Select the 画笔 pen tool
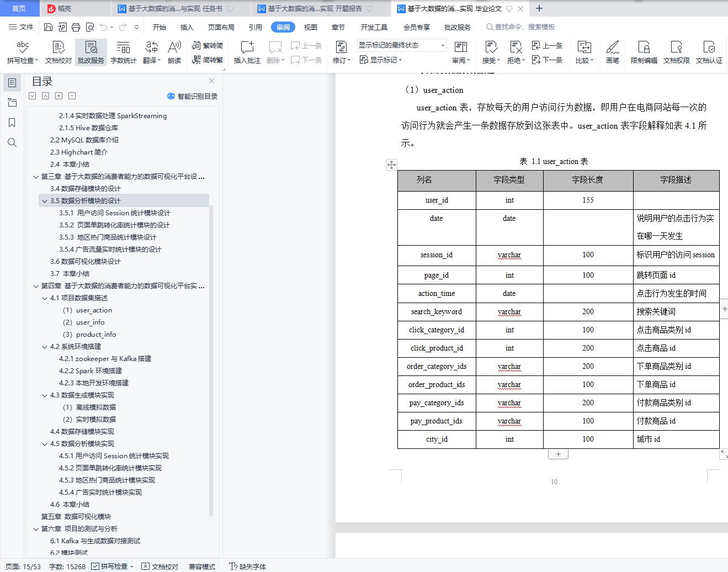The width and height of the screenshot is (728, 572). (x=613, y=52)
